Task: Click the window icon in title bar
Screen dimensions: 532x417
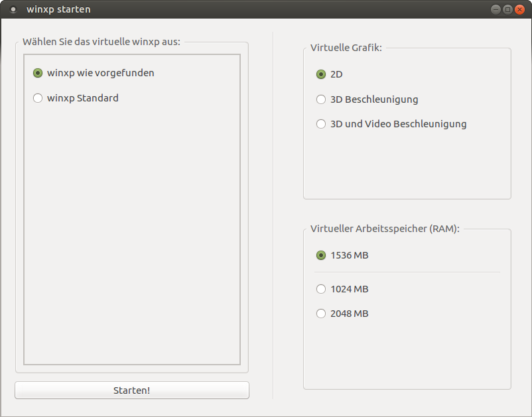Action: pyautogui.click(x=13, y=9)
